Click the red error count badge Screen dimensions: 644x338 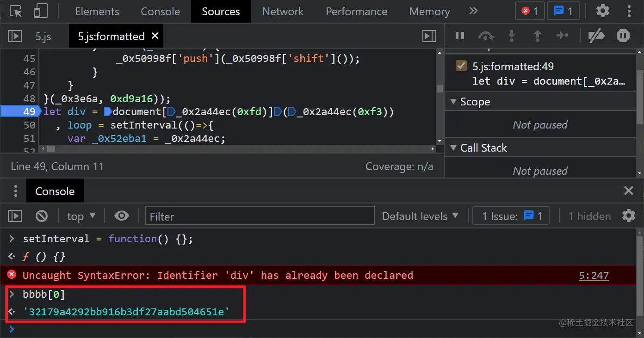pos(530,11)
